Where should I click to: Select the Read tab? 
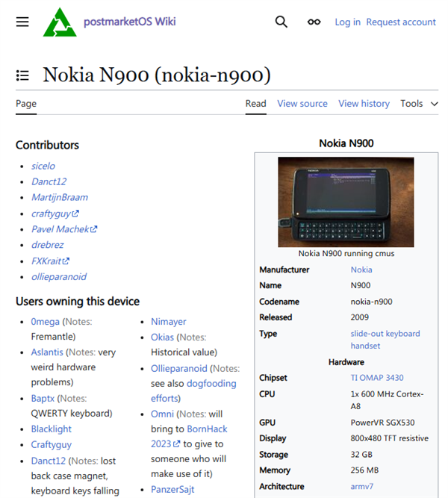(255, 104)
